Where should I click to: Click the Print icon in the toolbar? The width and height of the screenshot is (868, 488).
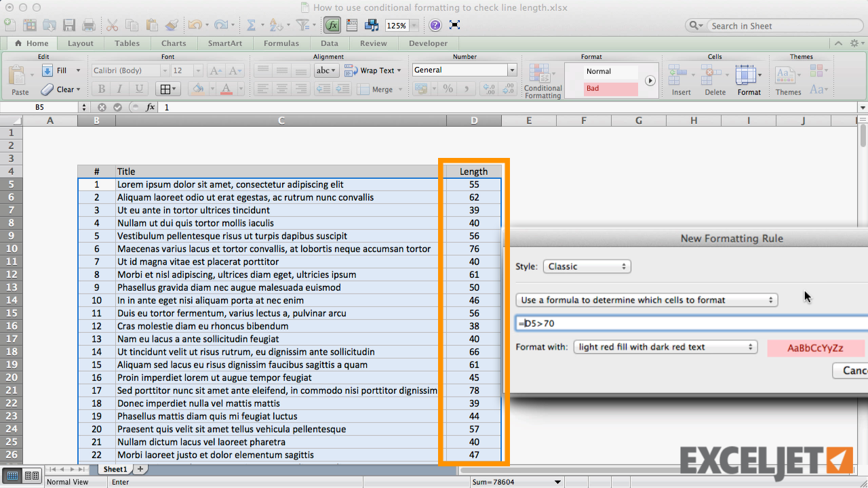(x=88, y=24)
